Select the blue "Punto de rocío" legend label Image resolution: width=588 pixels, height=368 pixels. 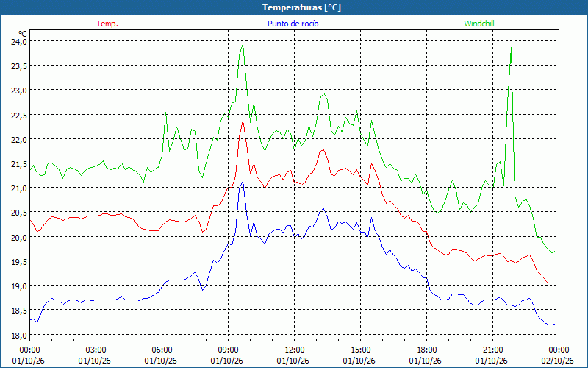pyautogui.click(x=293, y=24)
